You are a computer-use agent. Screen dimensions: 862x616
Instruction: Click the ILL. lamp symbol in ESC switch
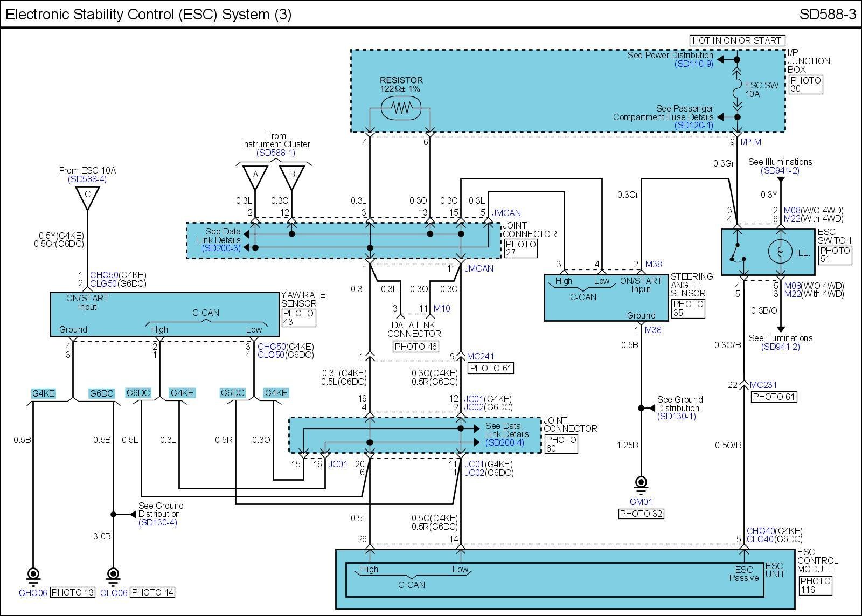780,252
